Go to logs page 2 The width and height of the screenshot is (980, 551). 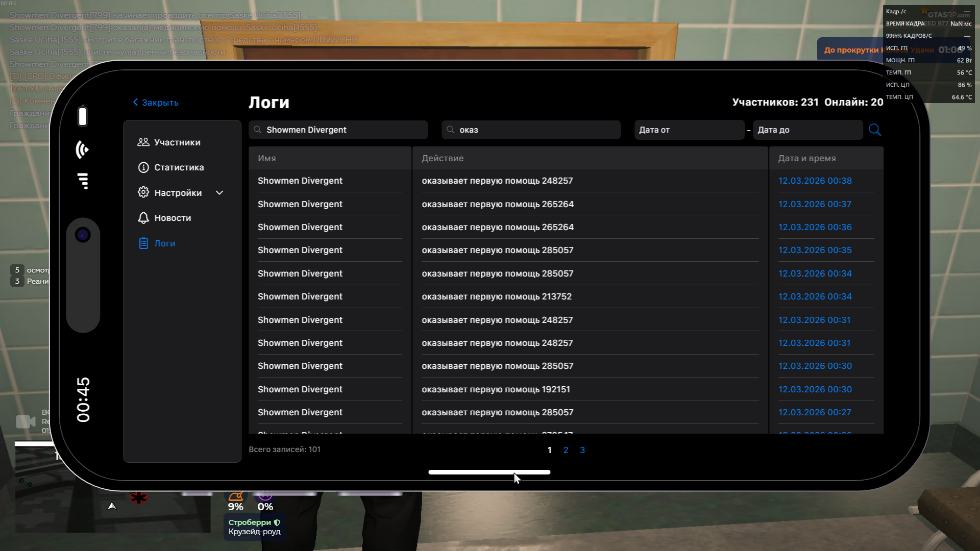point(566,450)
